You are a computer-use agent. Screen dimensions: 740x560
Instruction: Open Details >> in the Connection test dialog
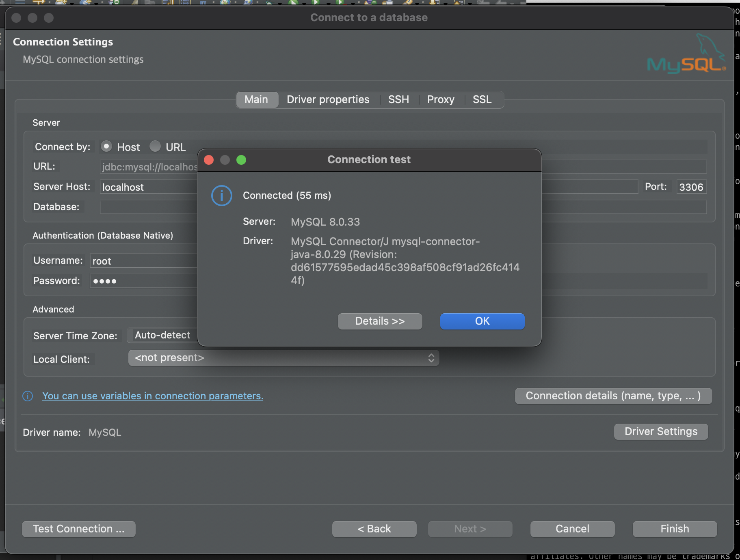pos(380,321)
